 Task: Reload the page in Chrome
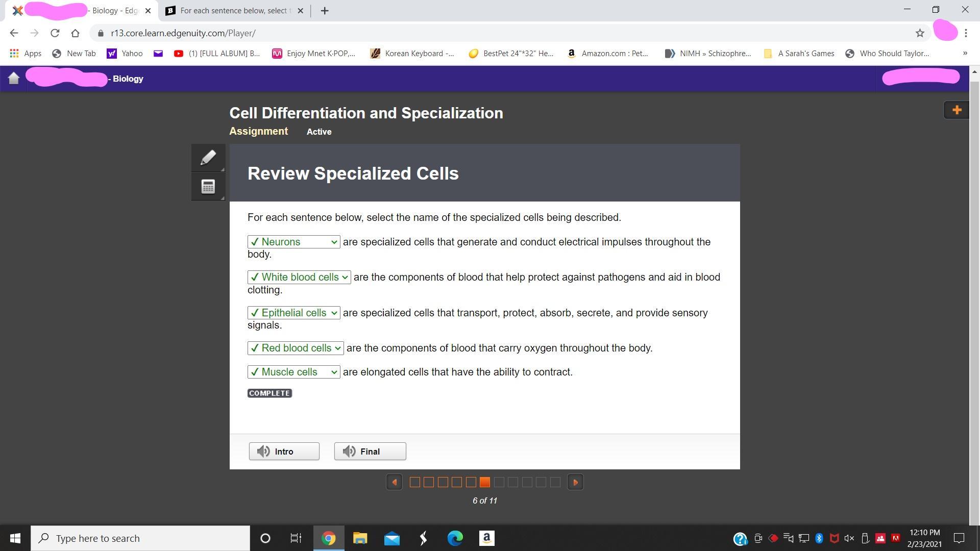click(55, 33)
